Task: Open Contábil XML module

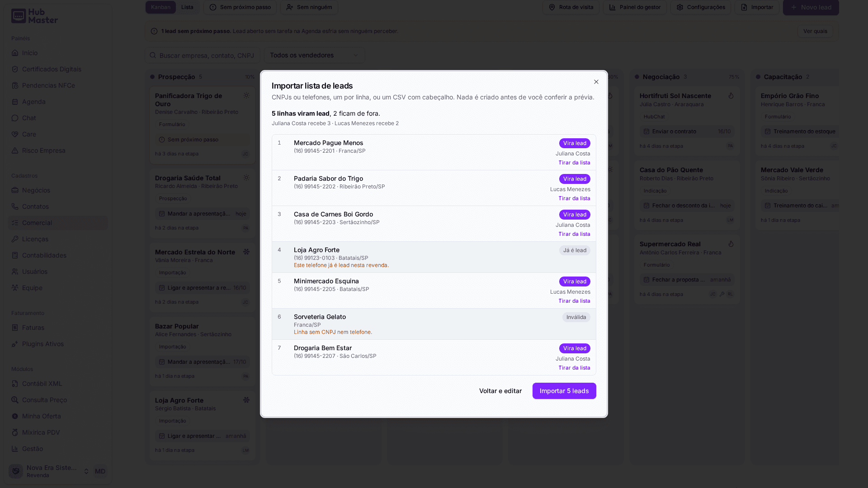Action: click(x=58, y=384)
